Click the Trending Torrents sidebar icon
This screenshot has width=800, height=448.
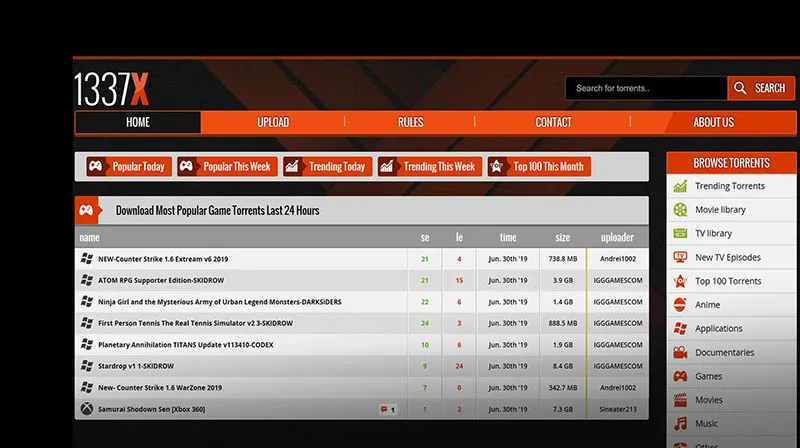point(680,186)
